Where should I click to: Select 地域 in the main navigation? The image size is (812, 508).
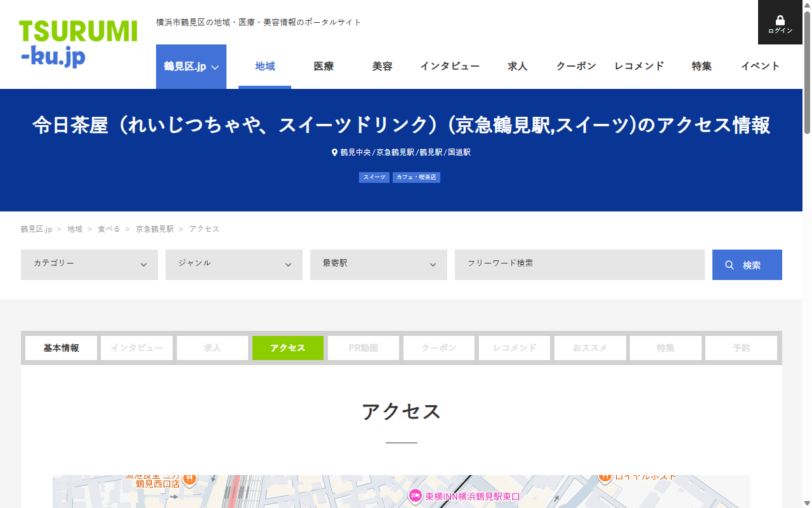265,66
